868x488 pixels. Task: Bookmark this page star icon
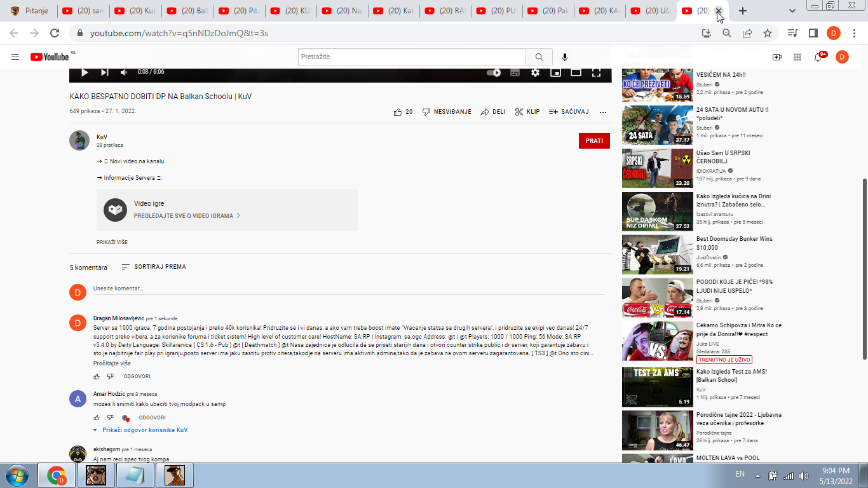coord(768,33)
